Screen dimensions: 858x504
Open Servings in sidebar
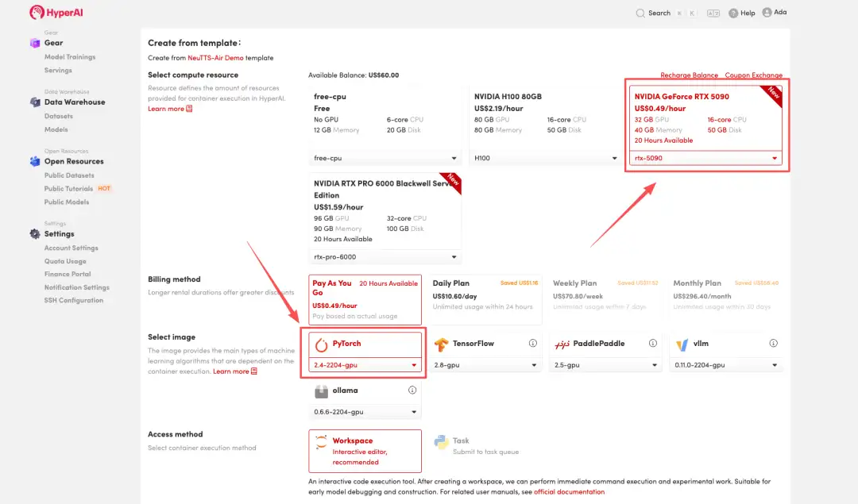coord(58,70)
